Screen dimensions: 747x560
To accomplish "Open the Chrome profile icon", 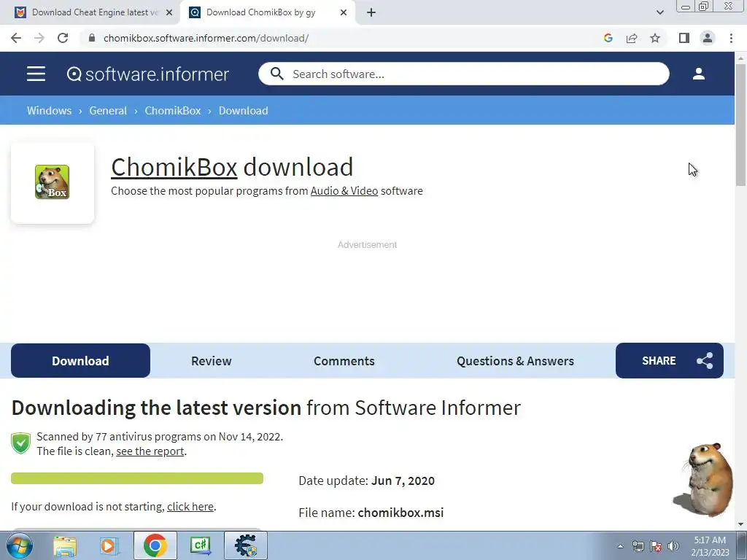I will coord(708,38).
